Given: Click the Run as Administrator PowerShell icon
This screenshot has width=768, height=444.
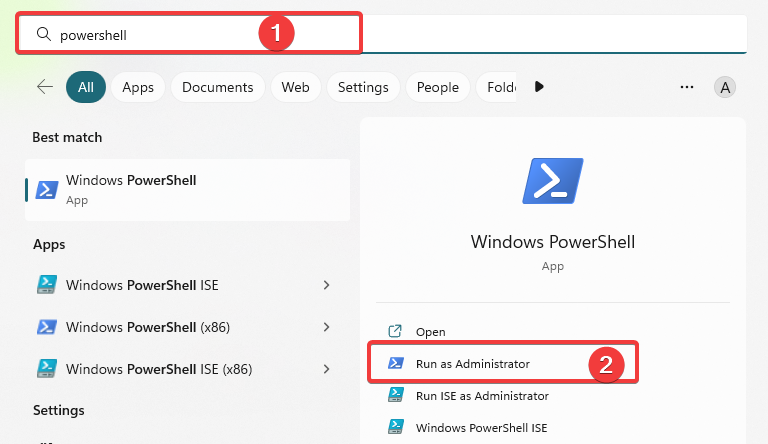Looking at the screenshot, I should [396, 363].
